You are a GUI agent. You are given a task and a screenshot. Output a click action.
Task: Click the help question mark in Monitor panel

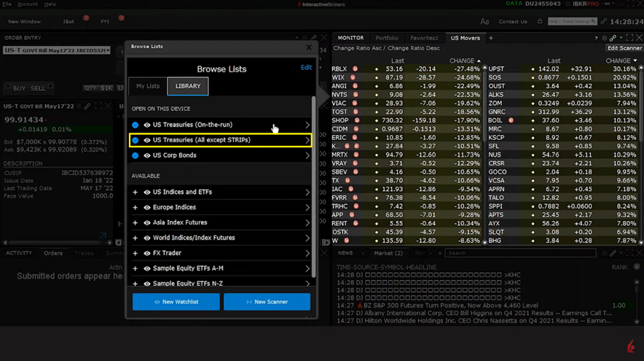click(x=596, y=38)
